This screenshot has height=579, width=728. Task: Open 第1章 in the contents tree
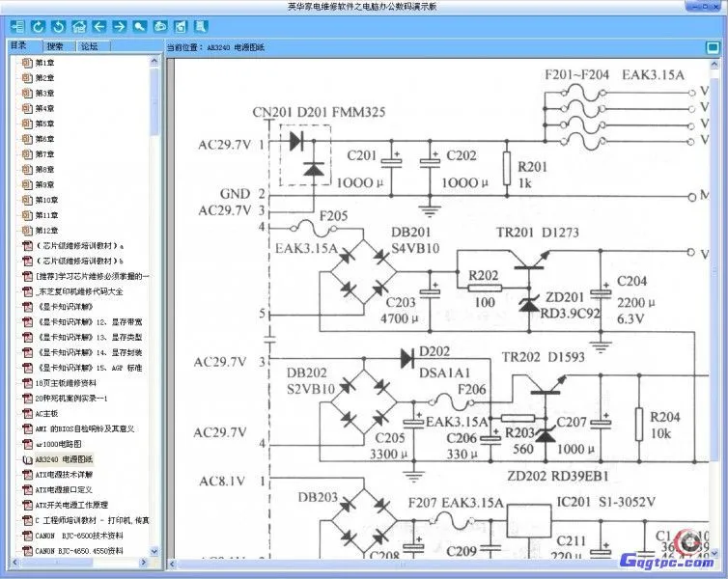44,63
